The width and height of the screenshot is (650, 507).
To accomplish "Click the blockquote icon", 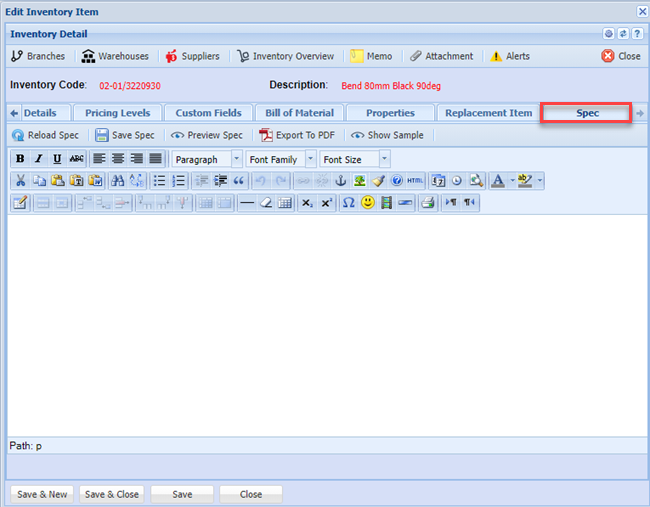I will pyautogui.click(x=239, y=181).
